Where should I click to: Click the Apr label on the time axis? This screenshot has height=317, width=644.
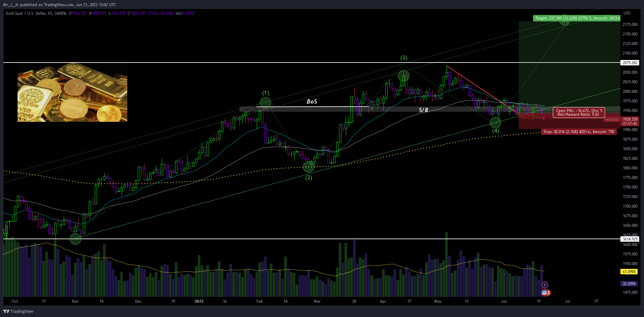tap(383, 301)
